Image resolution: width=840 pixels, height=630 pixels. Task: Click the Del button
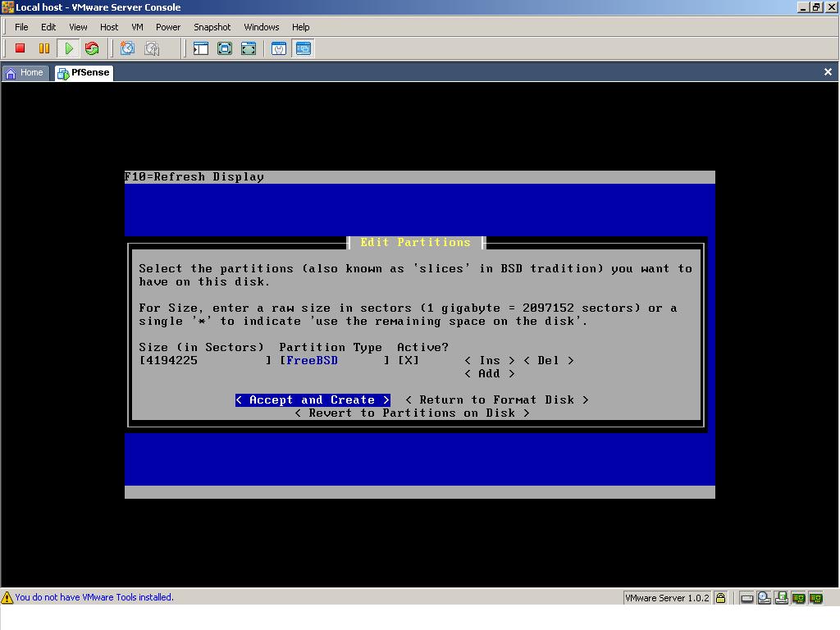pos(549,361)
